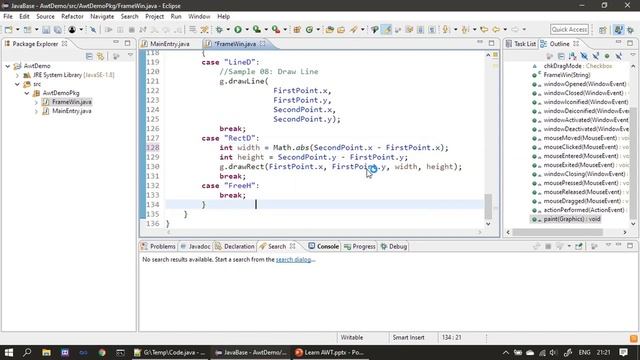This screenshot has width=640, height=360.
Task: Open the New wizard toolbar icon
Action: 8,29
